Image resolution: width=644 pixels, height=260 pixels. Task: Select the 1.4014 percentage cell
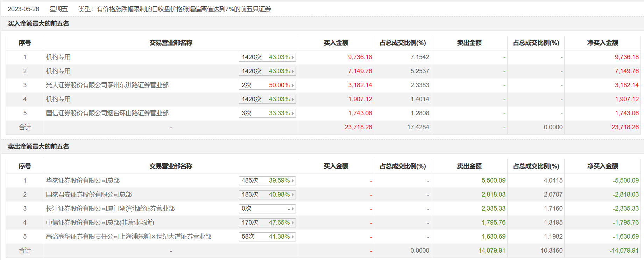(420, 99)
